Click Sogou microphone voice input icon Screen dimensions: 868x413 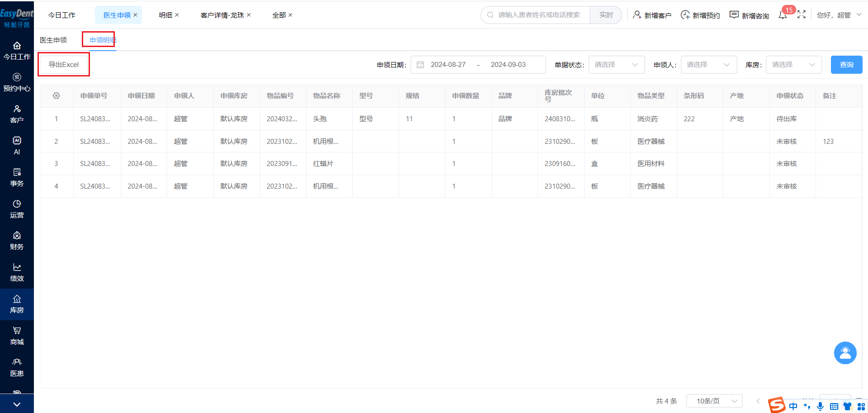[820, 406]
